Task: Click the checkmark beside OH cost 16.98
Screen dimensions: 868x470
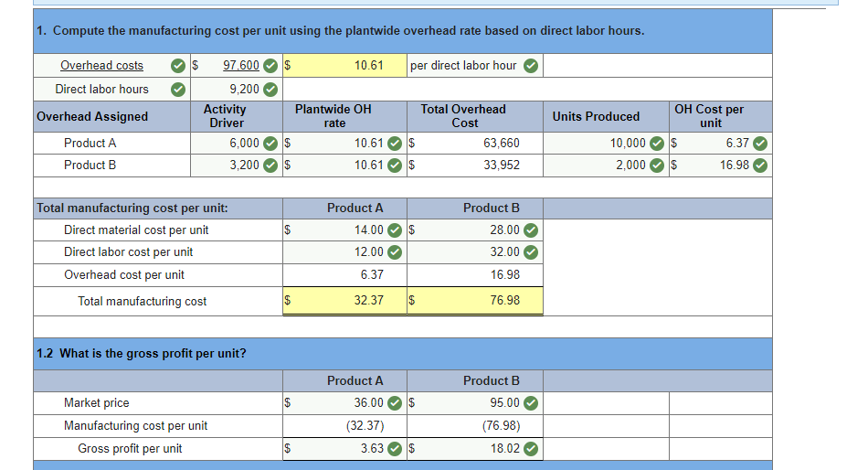Action: pos(760,166)
